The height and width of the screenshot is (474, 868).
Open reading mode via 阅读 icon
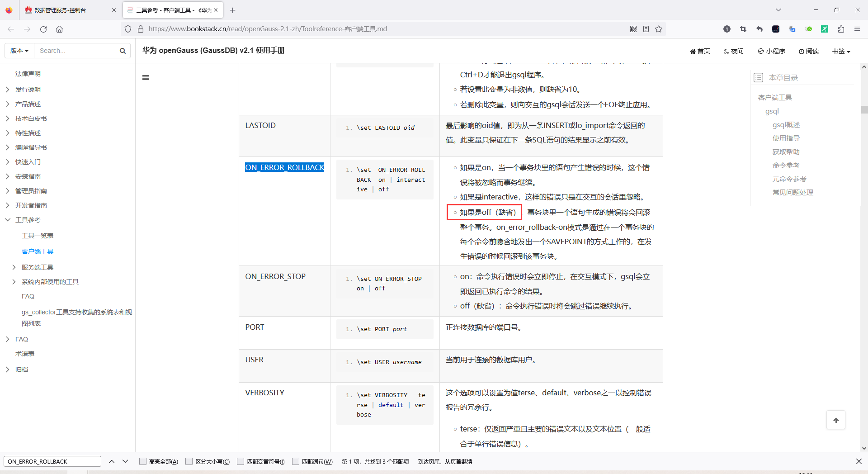point(808,51)
